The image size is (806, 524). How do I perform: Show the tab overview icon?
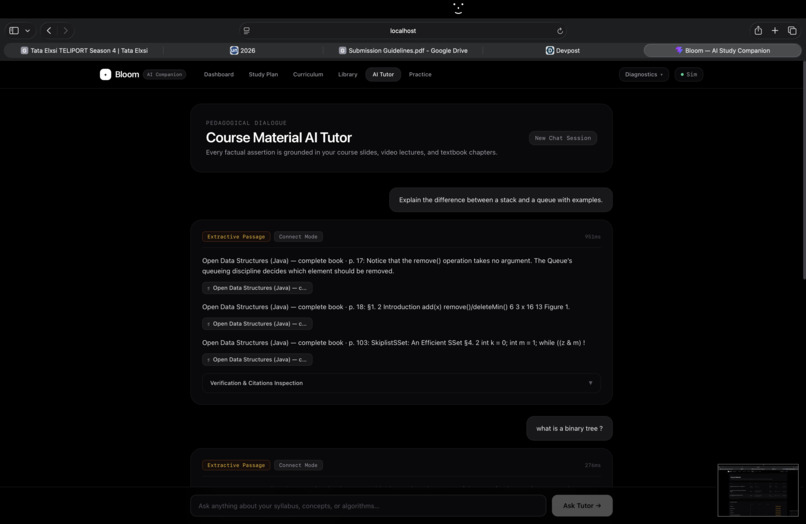[792, 31]
